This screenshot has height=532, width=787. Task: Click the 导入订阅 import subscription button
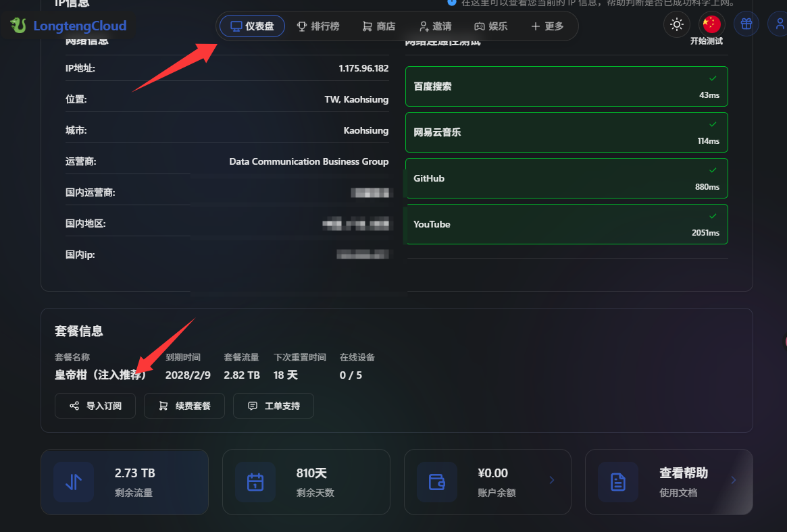point(95,406)
